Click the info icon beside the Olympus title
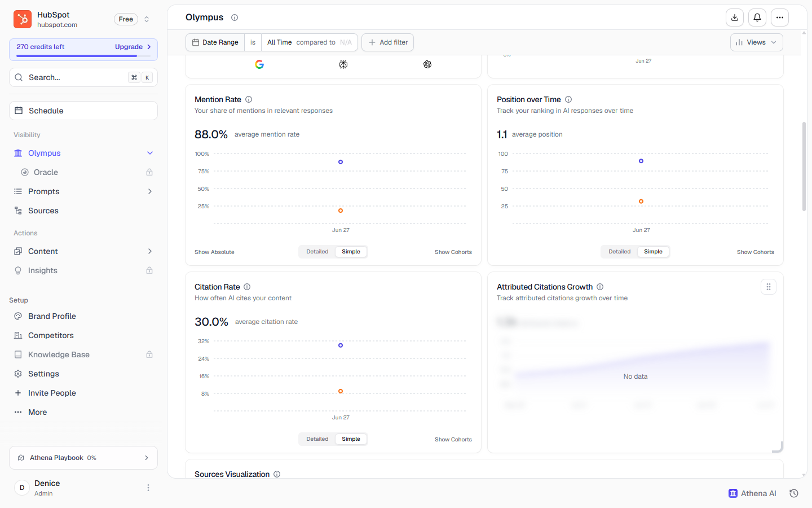The image size is (812, 508). 235,17
